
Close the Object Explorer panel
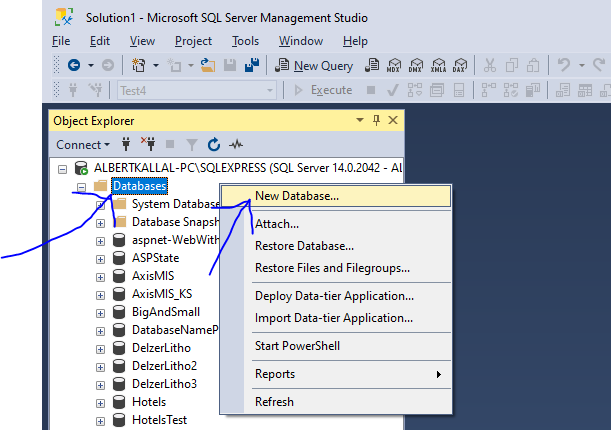click(x=393, y=120)
